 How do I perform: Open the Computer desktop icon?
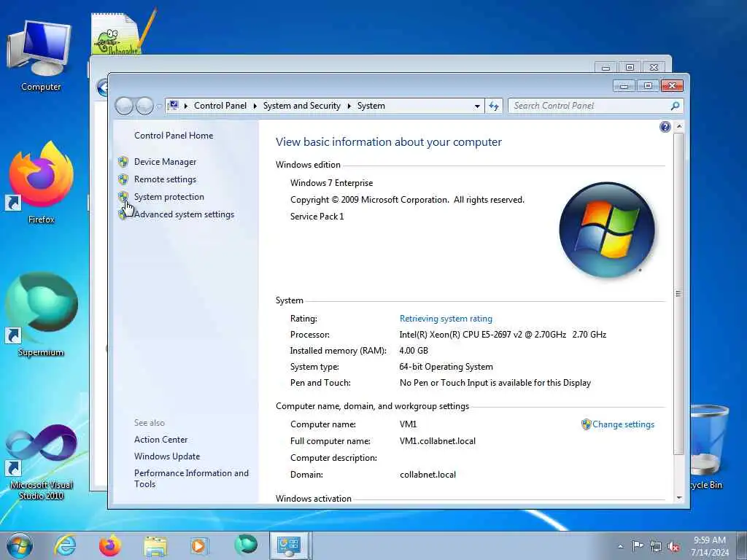41,56
